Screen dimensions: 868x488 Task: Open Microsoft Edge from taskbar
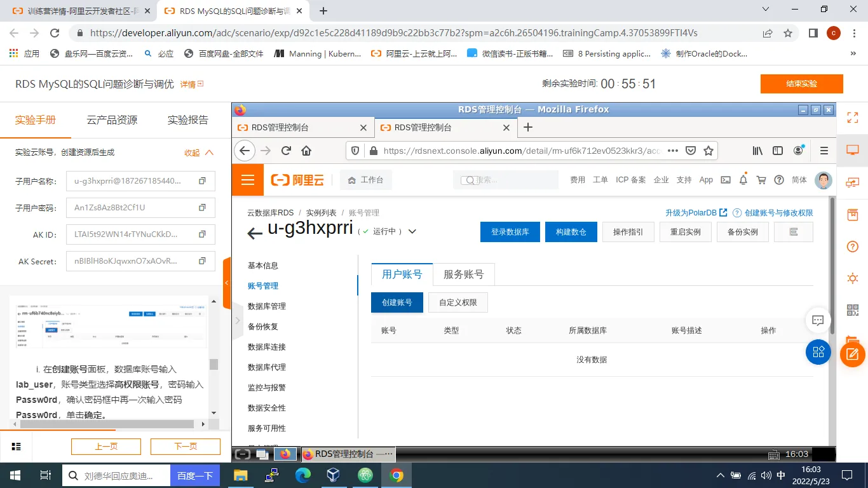302,475
